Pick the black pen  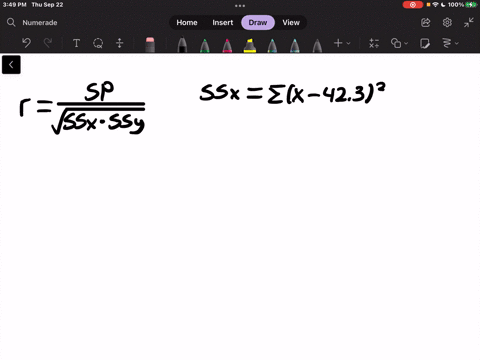pos(182,45)
